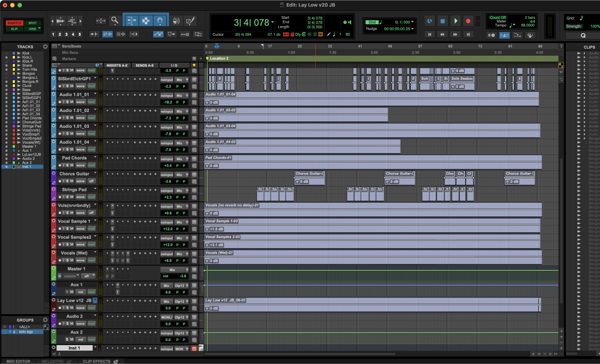Enable SLIP edit mode
Viewport: 600px width, 364px height.
[x=14, y=29]
